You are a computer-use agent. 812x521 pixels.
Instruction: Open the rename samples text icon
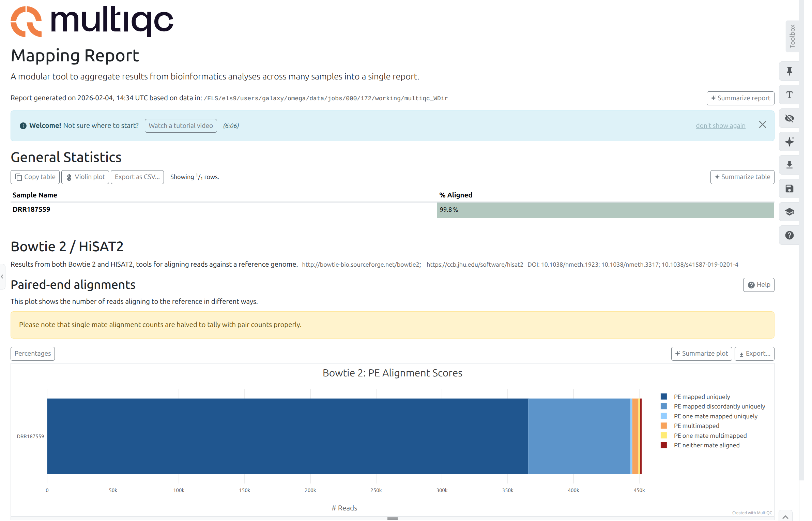coord(789,95)
